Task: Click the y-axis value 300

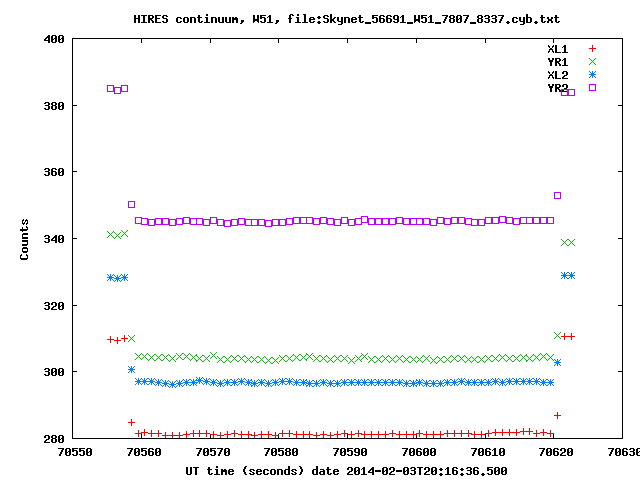Action: (54, 372)
